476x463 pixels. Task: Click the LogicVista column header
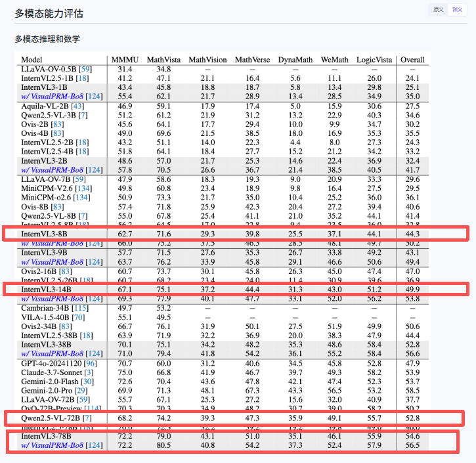[x=374, y=60]
